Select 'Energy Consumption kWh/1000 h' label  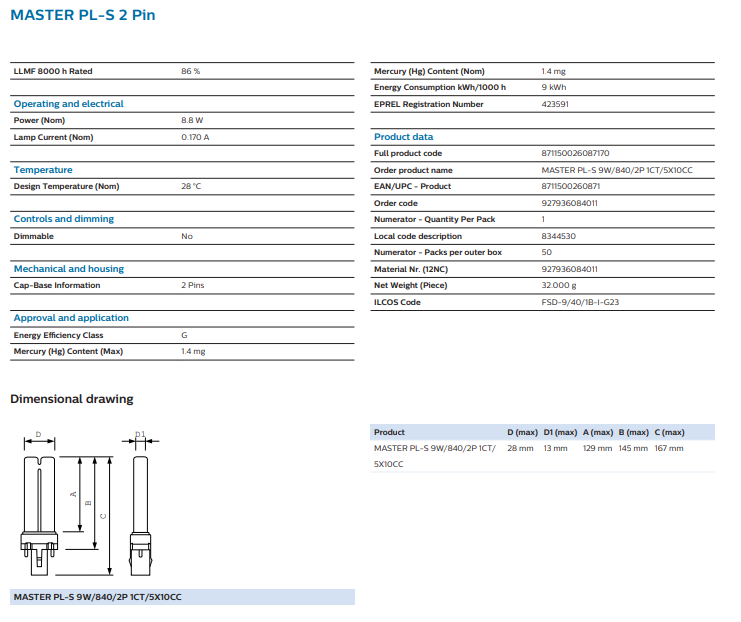pyautogui.click(x=439, y=87)
